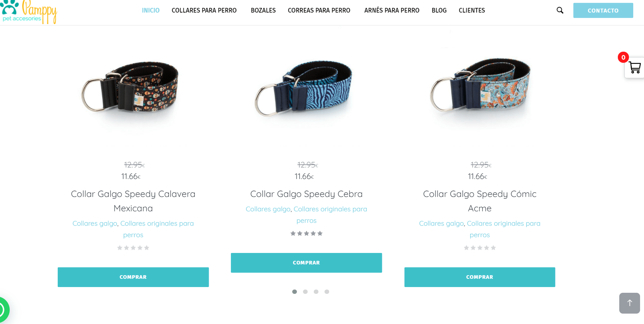
Task: Open the search magnifier icon
Action: (560, 10)
